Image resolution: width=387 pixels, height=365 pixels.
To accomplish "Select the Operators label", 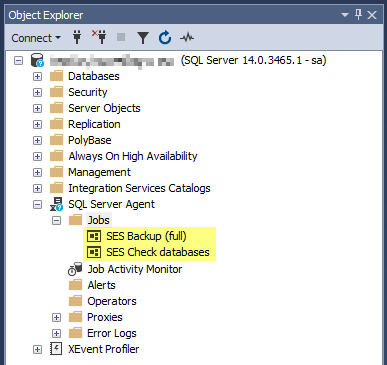I will pos(112,301).
